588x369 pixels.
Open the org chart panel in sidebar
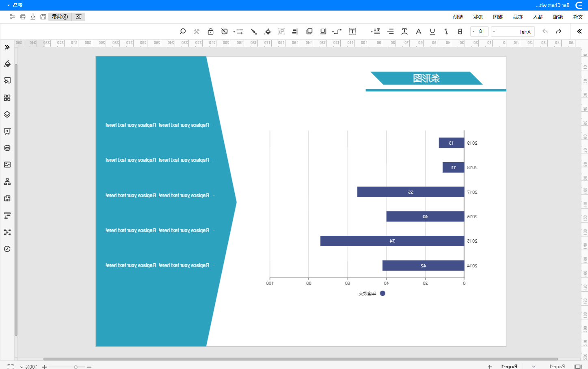coord(7,182)
